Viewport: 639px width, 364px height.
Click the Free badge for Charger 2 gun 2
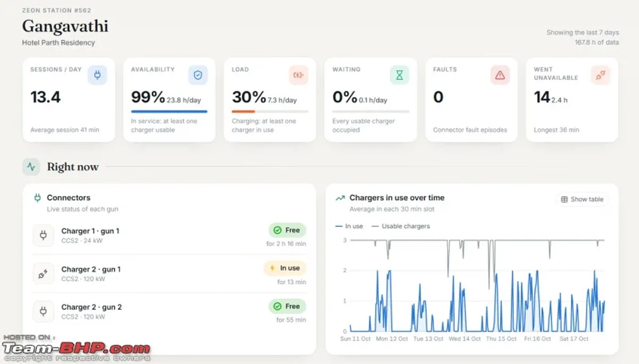click(x=287, y=307)
